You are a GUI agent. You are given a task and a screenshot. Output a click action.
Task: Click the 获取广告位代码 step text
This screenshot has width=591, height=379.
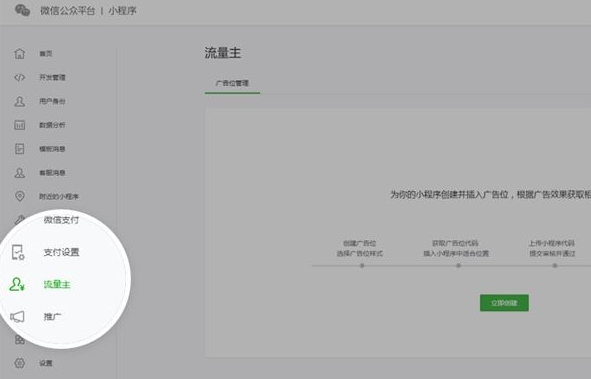(455, 243)
